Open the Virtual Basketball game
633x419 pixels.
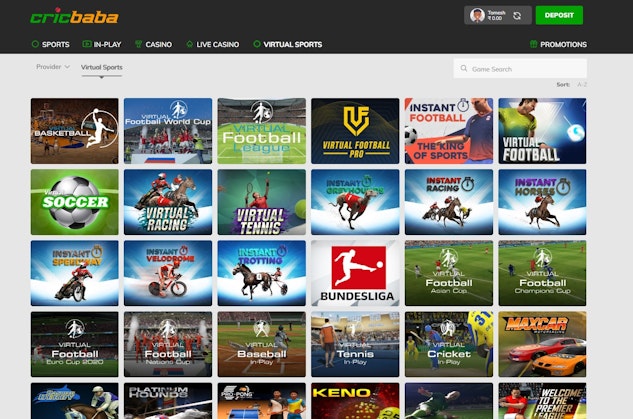(75, 131)
